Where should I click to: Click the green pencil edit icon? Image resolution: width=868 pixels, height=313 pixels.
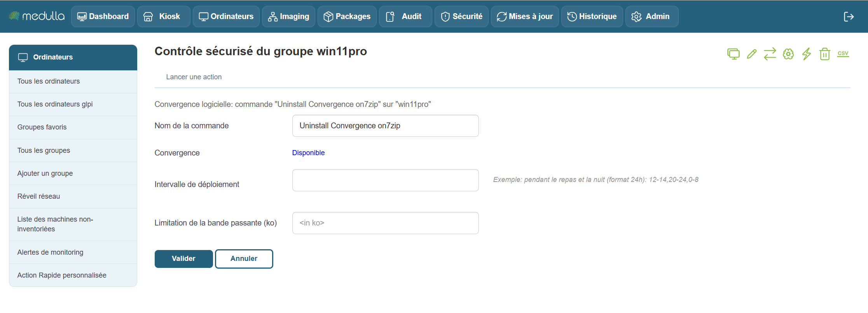752,54
